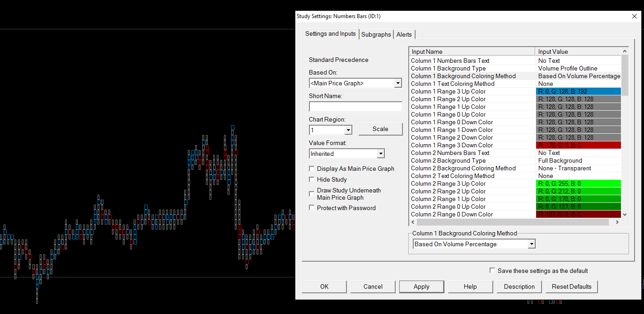
Task: Click horizontal scrollbar left arrow
Action: [413, 222]
